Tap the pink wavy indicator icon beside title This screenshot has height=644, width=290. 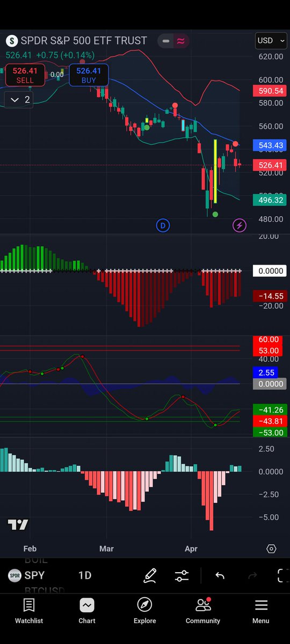[181, 41]
